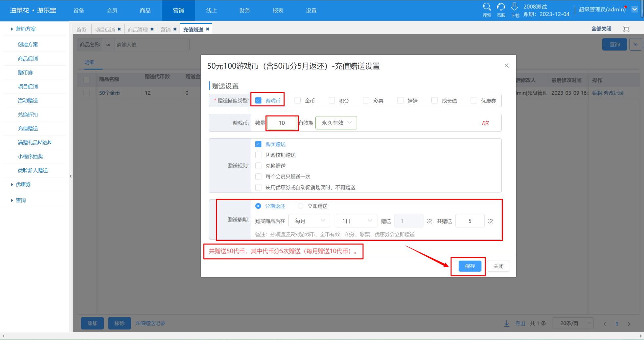Screen dimensions: 644x340
Task: Uncheck the 购买赠送 rule
Action: click(x=258, y=144)
